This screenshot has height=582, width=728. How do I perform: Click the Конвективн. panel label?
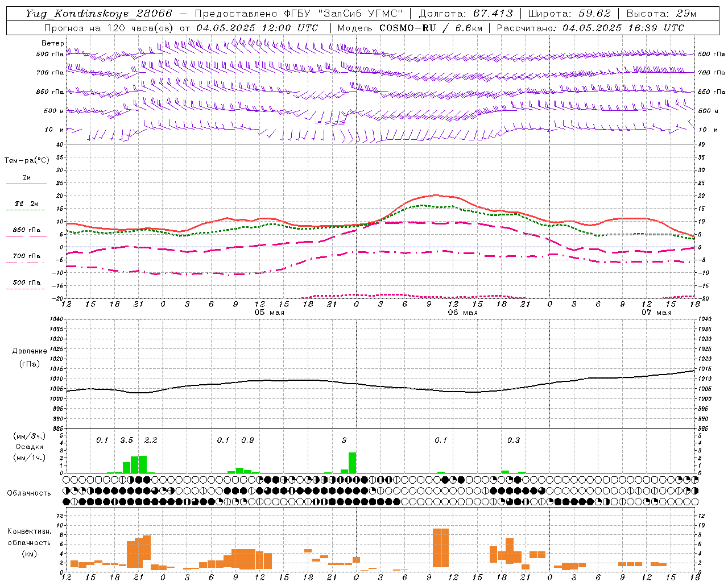pyautogui.click(x=29, y=531)
